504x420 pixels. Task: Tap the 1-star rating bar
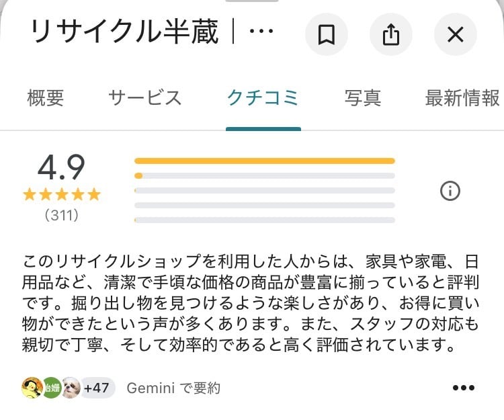(264, 220)
